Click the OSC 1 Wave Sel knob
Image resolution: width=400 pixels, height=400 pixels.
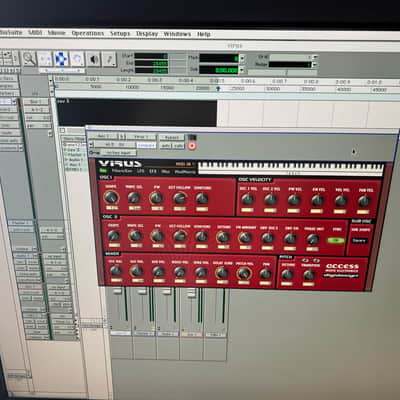coord(134,198)
